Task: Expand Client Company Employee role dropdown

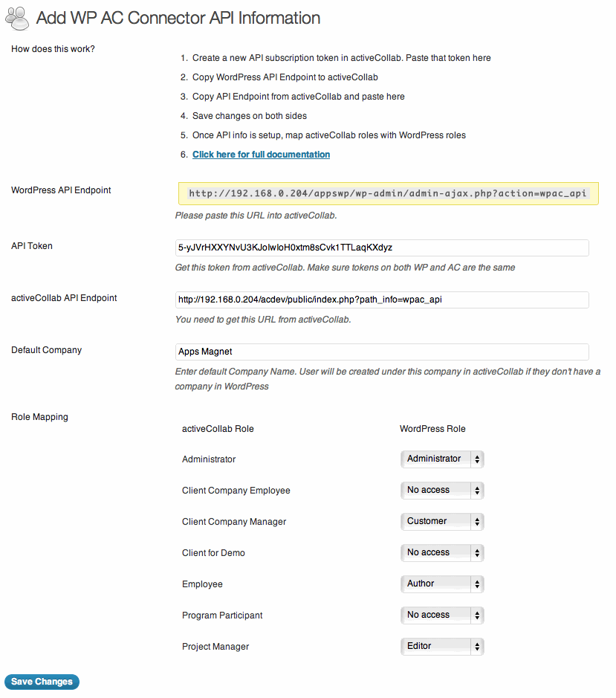Action: click(x=442, y=490)
